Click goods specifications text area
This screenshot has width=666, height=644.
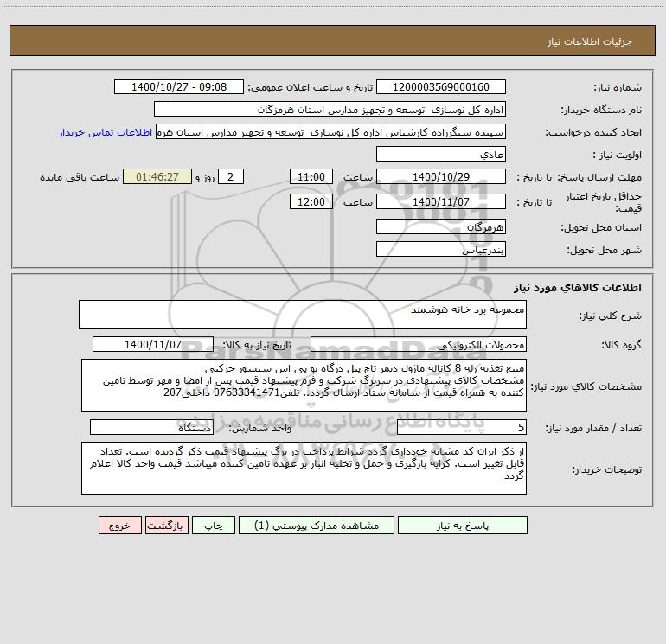[304, 386]
